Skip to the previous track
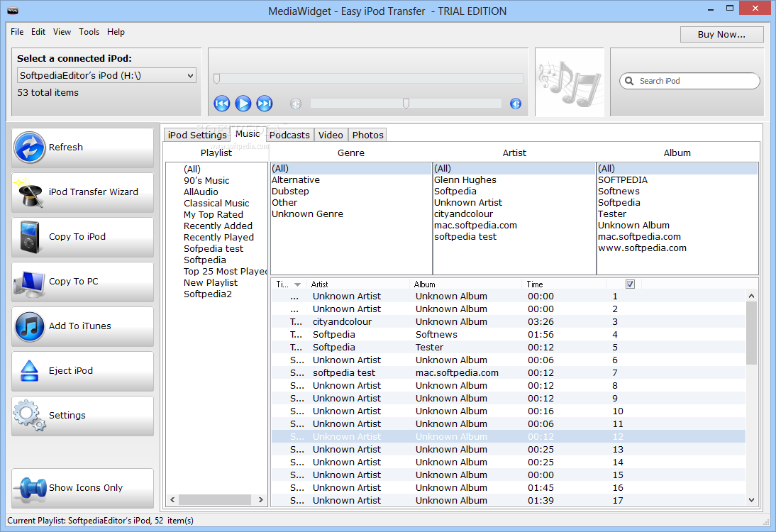Image resolution: width=776 pixels, height=532 pixels. coord(222,104)
